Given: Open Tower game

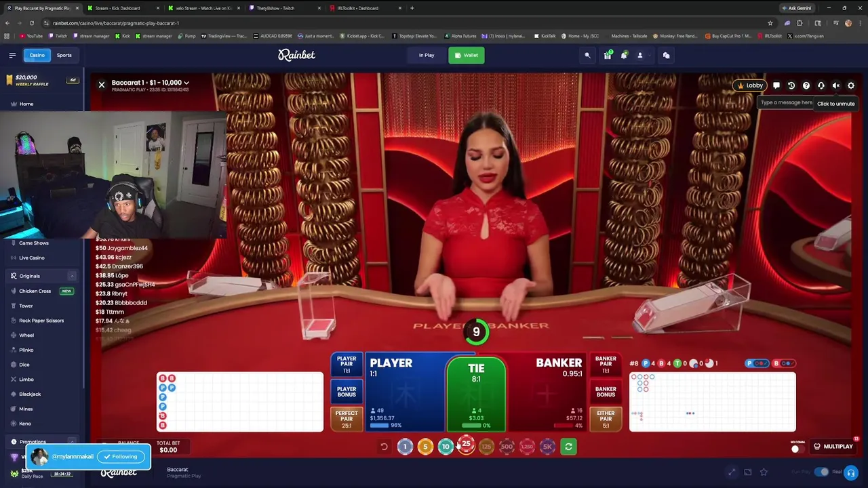Looking at the screenshot, I should click(x=26, y=306).
